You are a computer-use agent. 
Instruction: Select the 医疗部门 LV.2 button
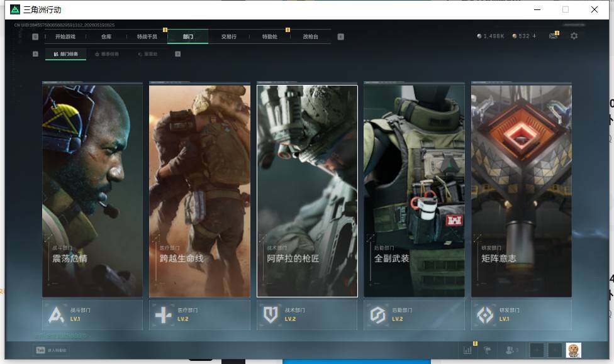click(199, 315)
